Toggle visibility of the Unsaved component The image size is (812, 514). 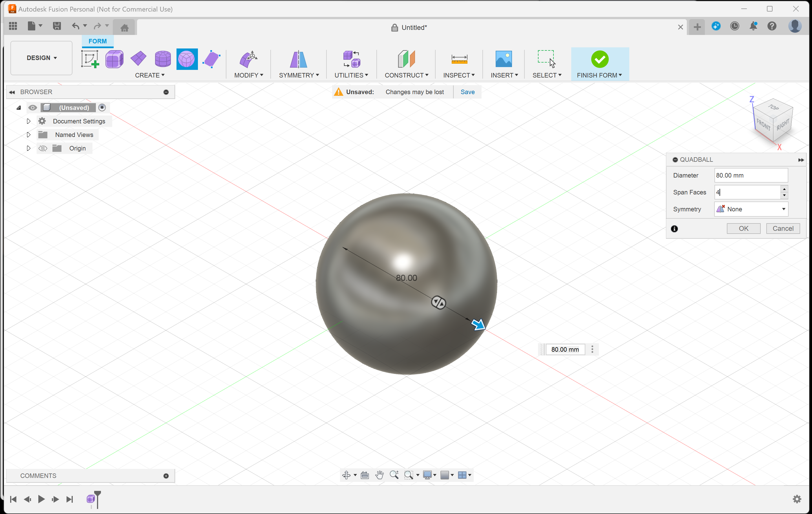coord(33,108)
